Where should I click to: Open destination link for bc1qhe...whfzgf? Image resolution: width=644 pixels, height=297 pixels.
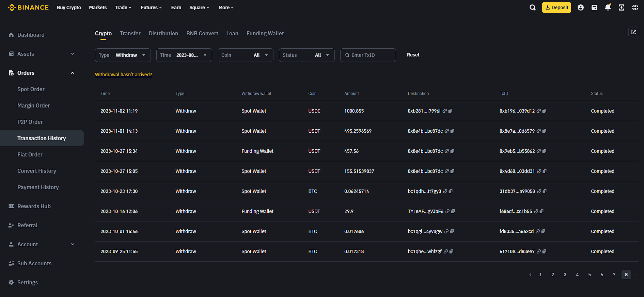pyautogui.click(x=446, y=251)
